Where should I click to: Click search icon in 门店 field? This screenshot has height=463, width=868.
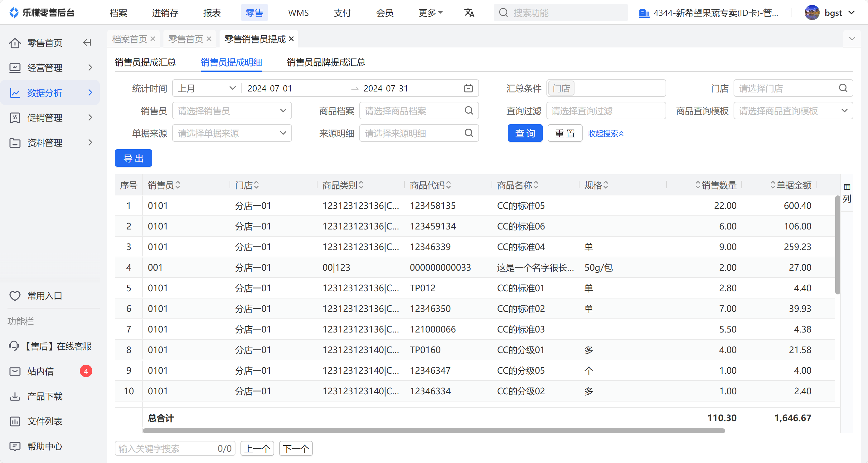coord(843,88)
